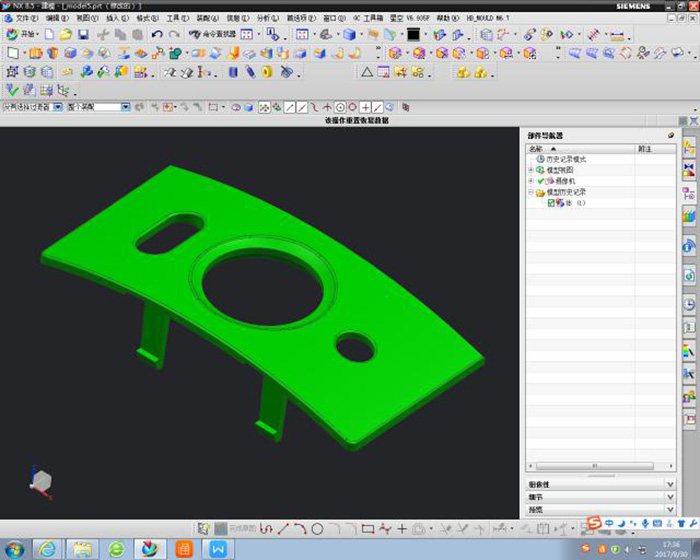Pin the Part Navigator panel
The width and height of the screenshot is (700, 560).
(671, 135)
